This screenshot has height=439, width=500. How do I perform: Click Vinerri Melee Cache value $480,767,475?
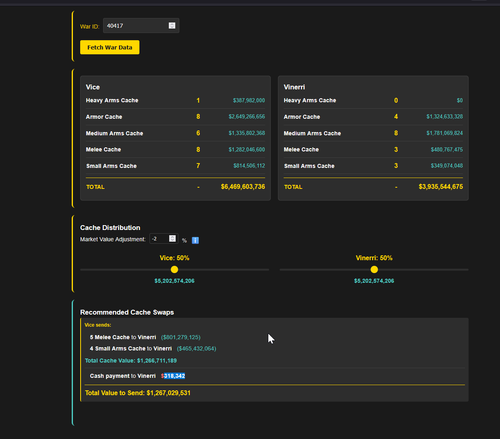click(447, 149)
